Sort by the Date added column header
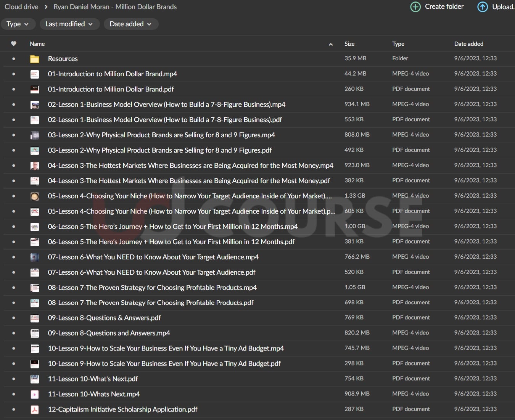Viewport: 515px width, 420px height. coord(468,44)
